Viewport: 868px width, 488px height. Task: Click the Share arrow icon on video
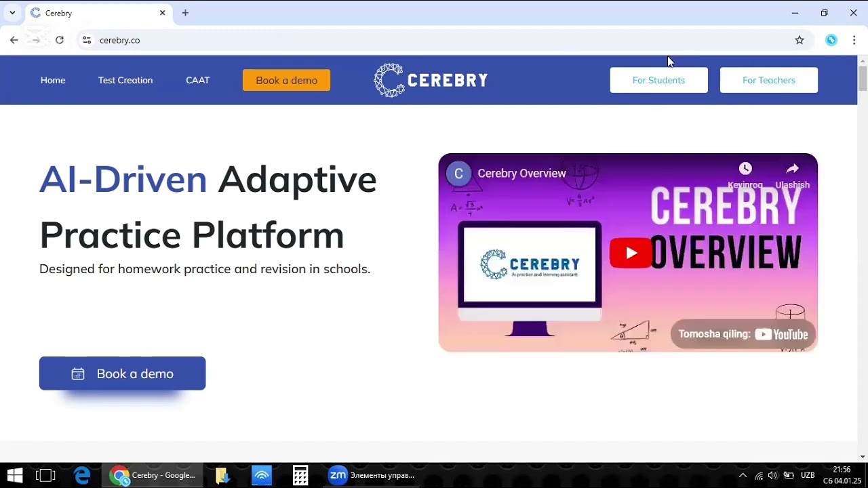click(x=792, y=169)
